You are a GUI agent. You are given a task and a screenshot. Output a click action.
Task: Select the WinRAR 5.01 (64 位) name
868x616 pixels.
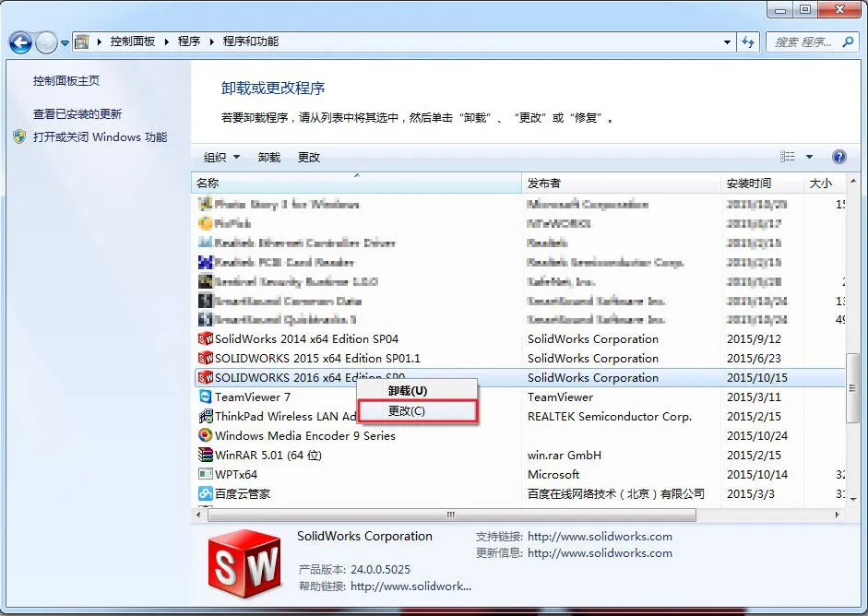coord(268,455)
